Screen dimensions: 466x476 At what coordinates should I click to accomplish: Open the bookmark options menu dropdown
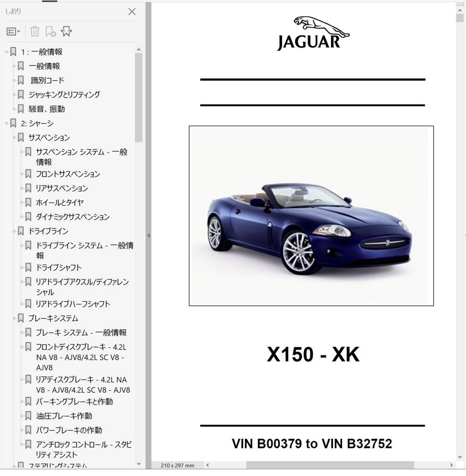click(x=13, y=31)
